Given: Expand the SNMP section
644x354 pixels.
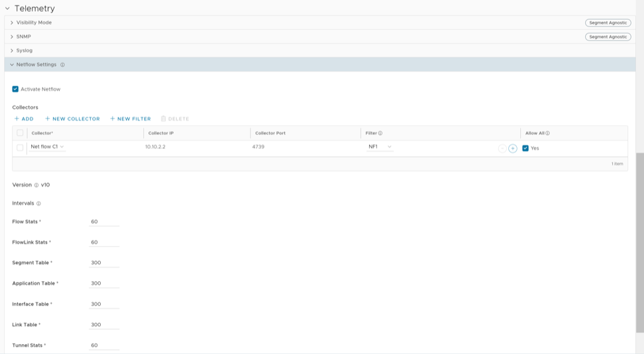Looking at the screenshot, I should pyautogui.click(x=12, y=36).
